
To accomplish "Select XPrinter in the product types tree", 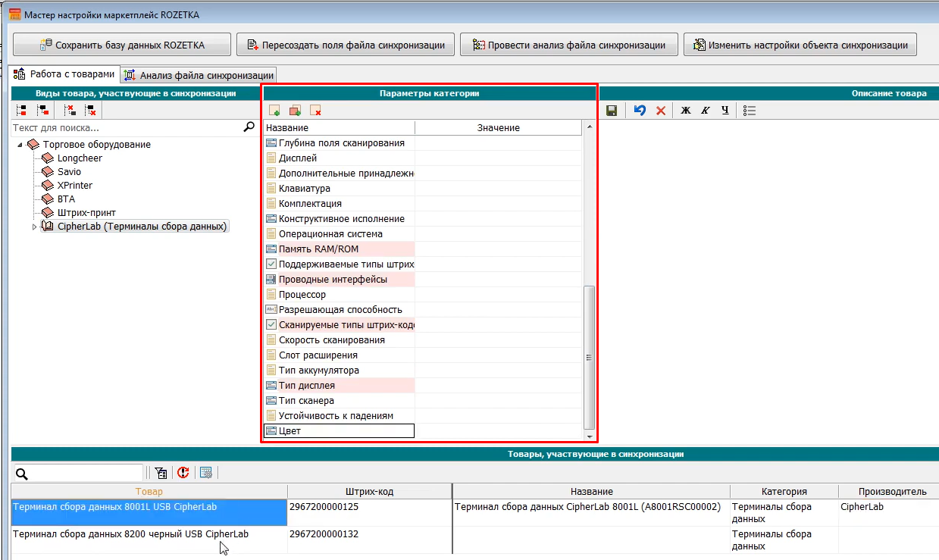I will point(74,186).
